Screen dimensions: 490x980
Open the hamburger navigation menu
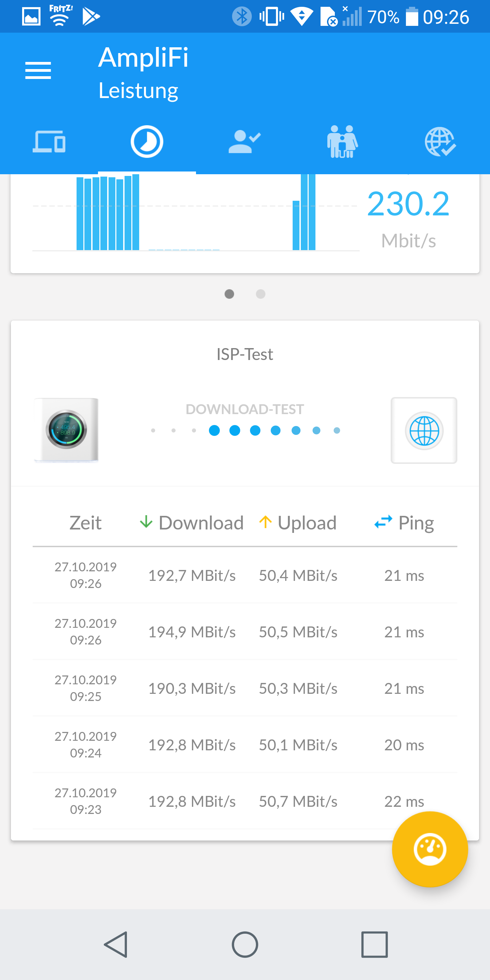[x=38, y=71]
